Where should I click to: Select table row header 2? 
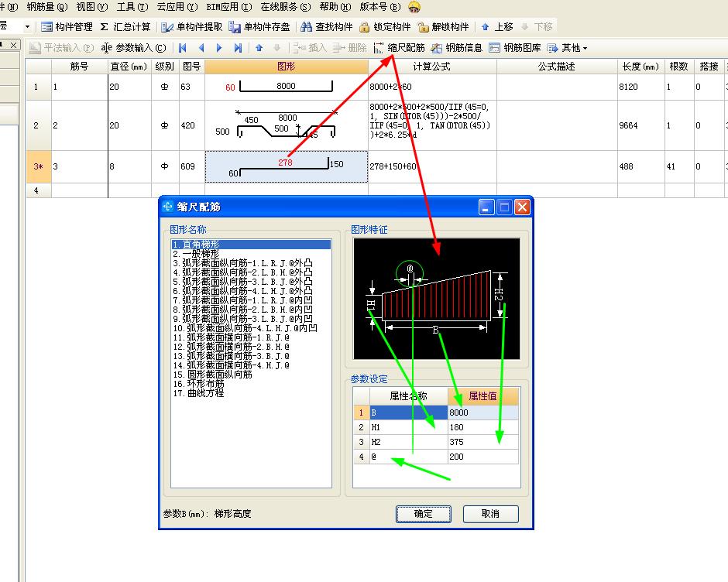click(x=38, y=125)
